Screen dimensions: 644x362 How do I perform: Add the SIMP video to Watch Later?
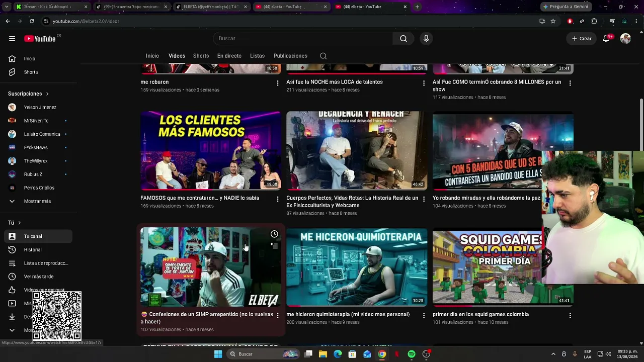274,234
